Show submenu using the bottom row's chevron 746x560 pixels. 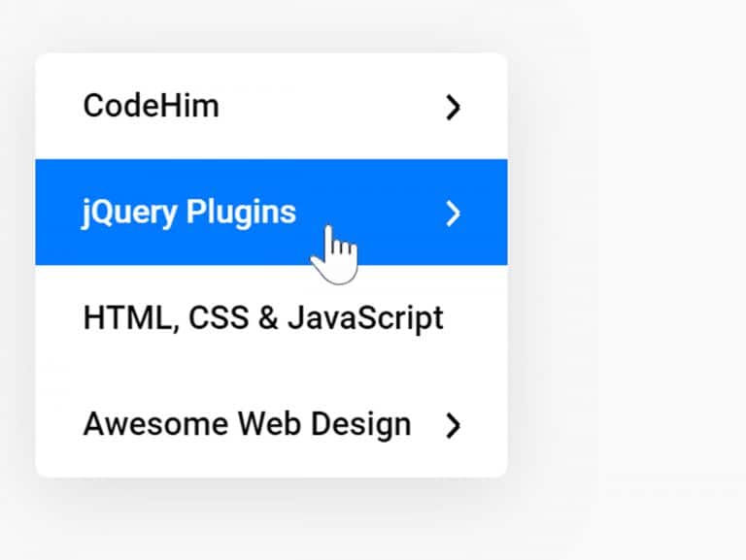tap(453, 425)
